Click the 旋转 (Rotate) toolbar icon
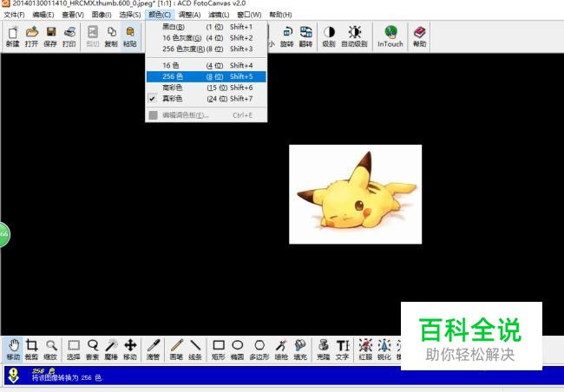This screenshot has width=564, height=392. click(287, 36)
